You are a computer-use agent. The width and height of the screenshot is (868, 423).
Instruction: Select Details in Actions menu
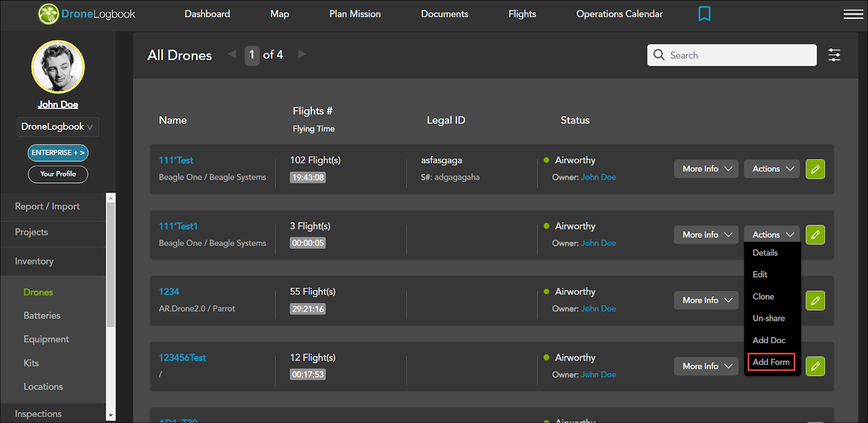coord(765,252)
